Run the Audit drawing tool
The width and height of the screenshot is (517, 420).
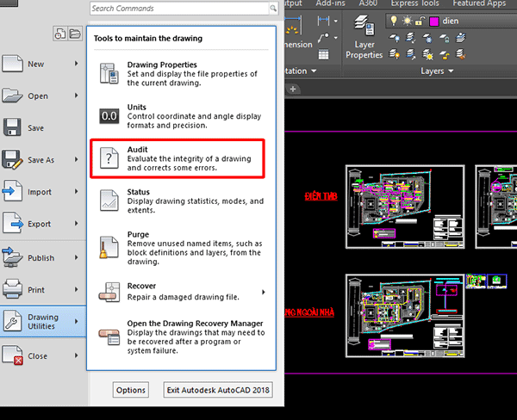click(178, 158)
